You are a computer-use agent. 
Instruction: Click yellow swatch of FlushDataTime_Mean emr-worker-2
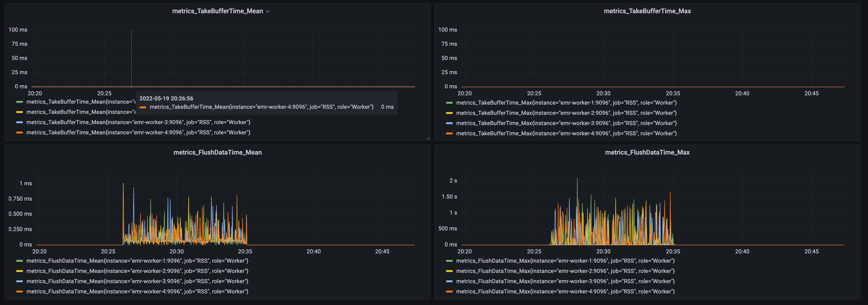[20, 271]
